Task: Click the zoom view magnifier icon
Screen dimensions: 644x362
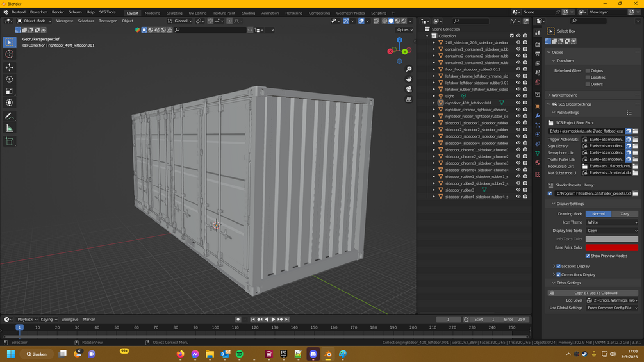Action: [409, 69]
